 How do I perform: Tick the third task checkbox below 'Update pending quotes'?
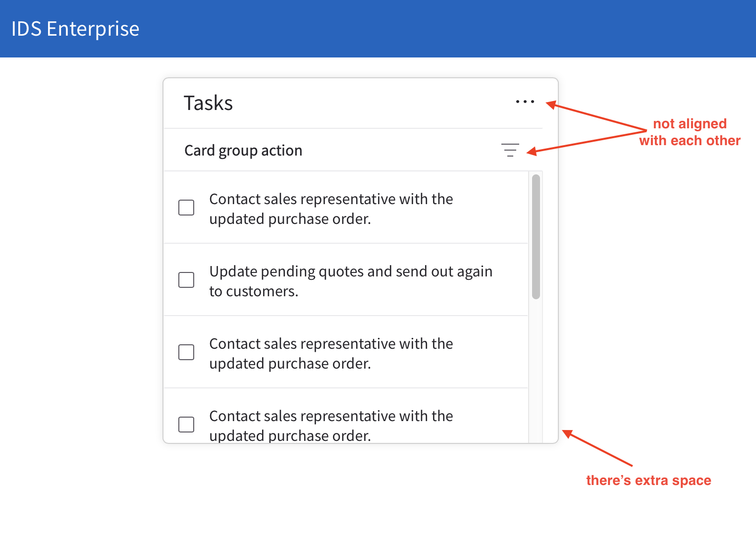click(x=186, y=352)
